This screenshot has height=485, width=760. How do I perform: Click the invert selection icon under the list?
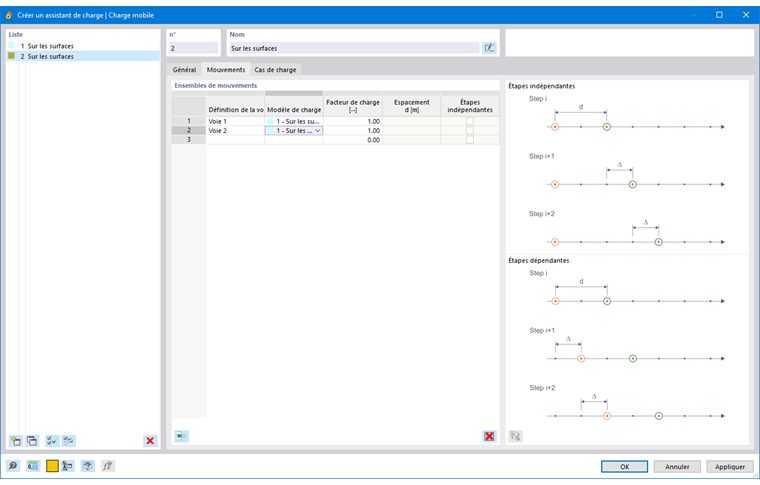68,440
